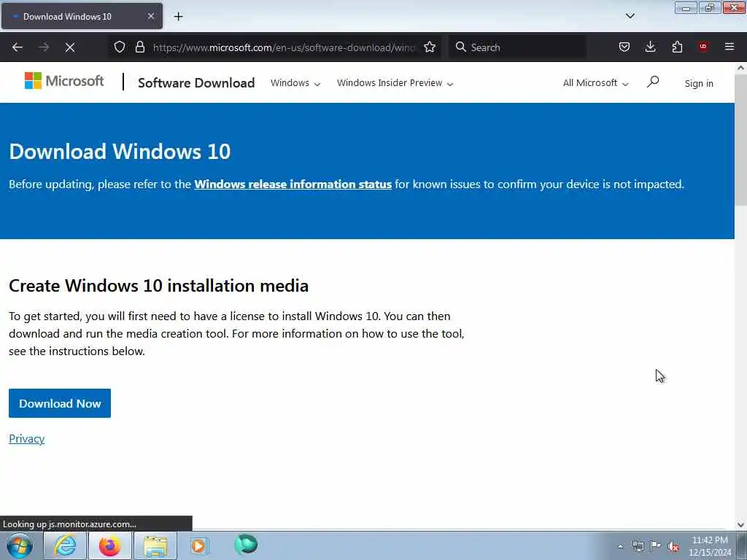Select the Download Windows 10 tab
This screenshot has height=560, width=747.
(x=82, y=16)
